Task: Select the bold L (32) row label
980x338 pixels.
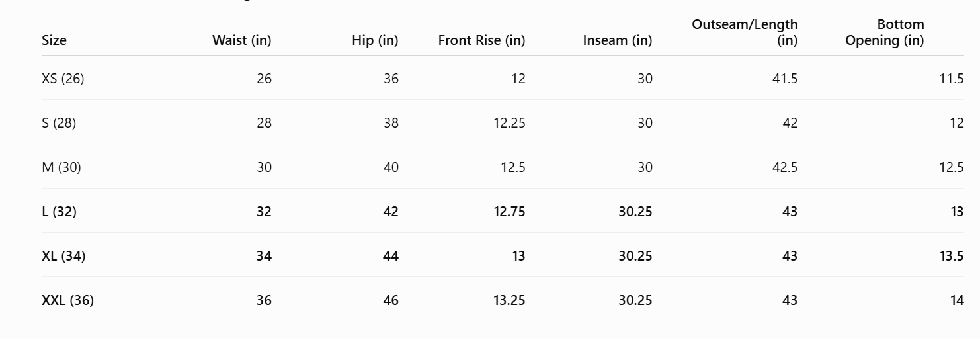Action: 59,212
